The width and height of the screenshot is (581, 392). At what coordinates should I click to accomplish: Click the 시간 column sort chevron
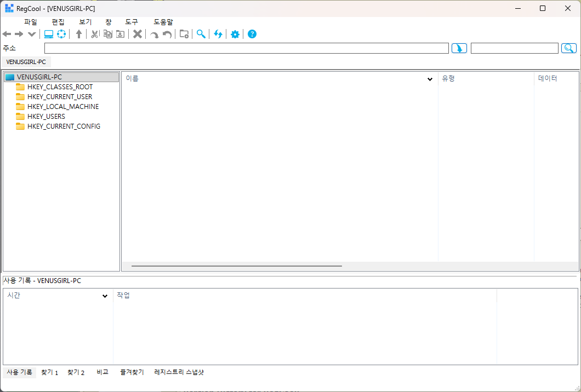click(105, 296)
